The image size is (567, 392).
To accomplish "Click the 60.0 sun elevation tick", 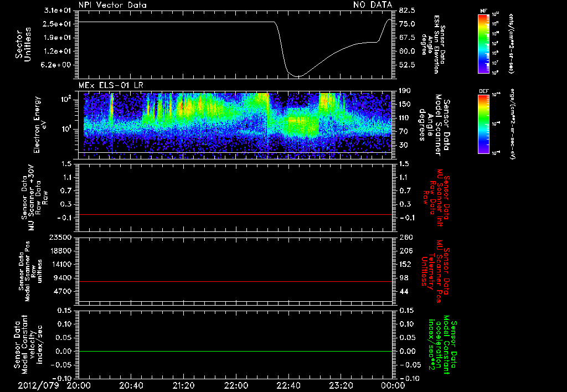I will [407, 51].
